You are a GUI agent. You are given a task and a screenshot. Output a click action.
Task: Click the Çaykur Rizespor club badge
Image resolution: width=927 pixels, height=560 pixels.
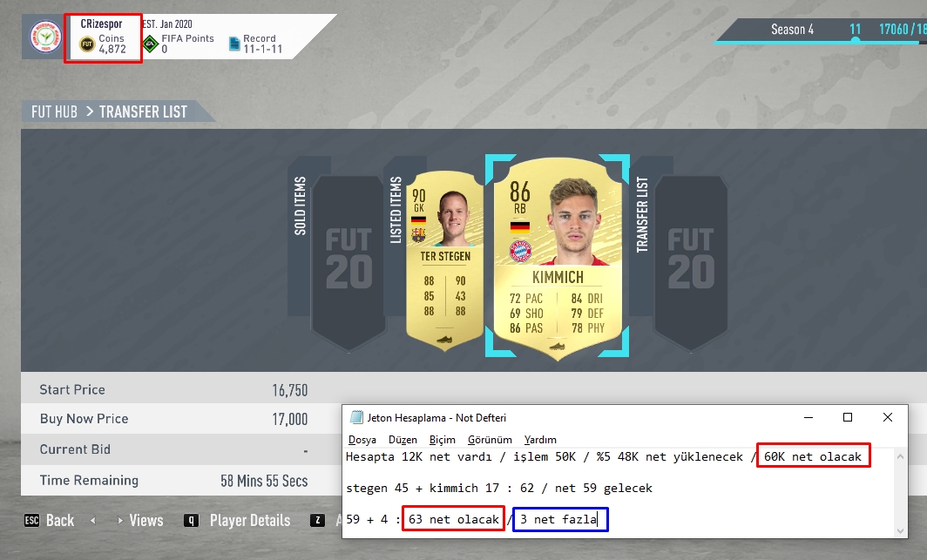(45, 37)
